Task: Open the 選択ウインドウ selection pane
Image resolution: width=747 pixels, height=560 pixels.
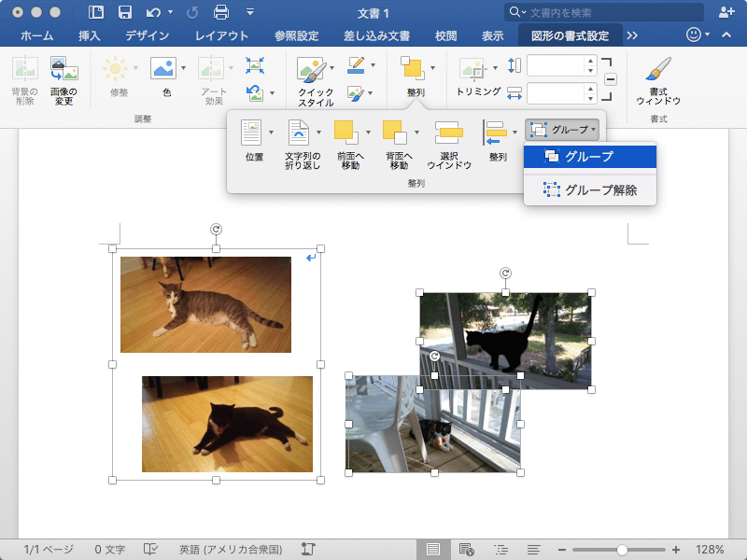Action: (x=449, y=133)
